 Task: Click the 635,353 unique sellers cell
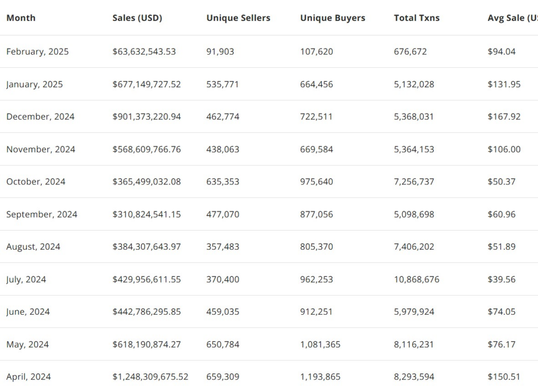223,182
